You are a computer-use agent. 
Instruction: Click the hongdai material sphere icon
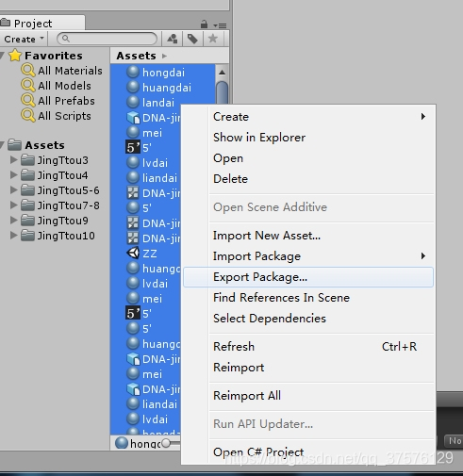(x=133, y=72)
